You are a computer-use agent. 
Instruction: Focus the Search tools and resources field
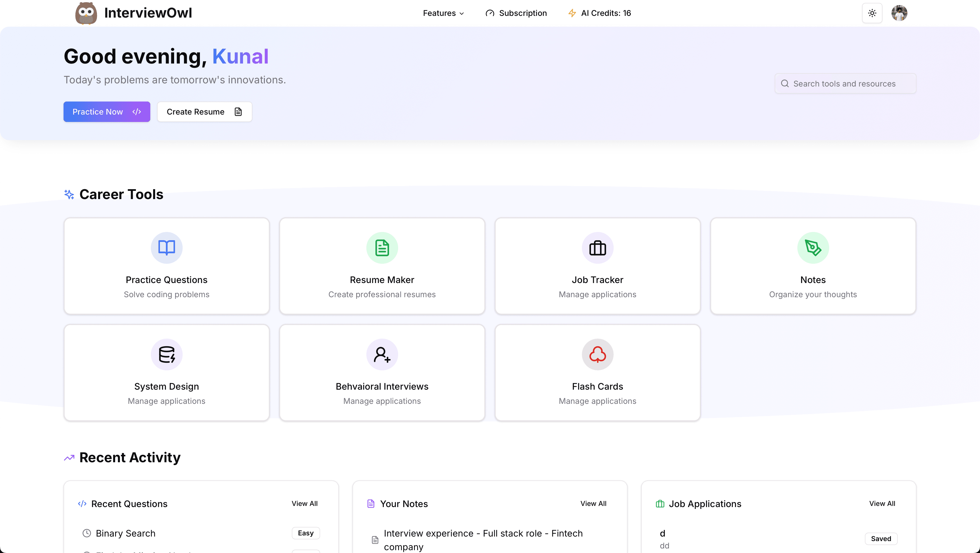845,83
